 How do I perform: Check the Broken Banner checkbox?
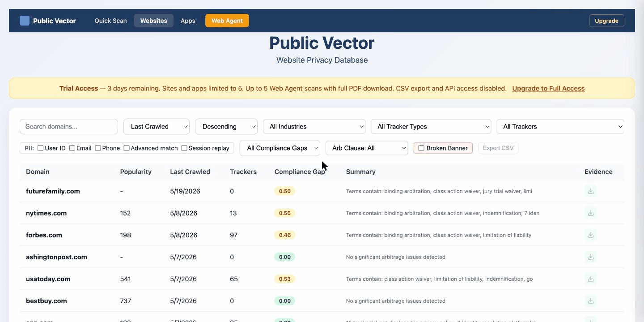pos(421,148)
